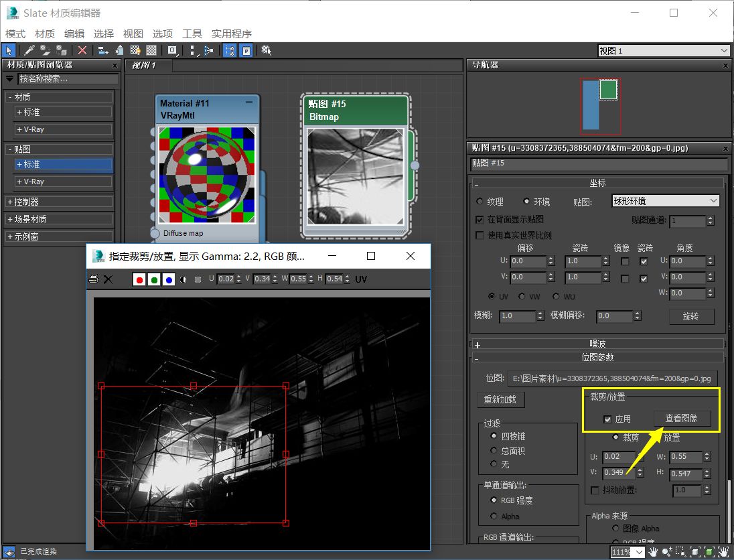This screenshot has height=560, width=734.
Task: Click the bitmap file path button
Action: pyautogui.click(x=612, y=378)
